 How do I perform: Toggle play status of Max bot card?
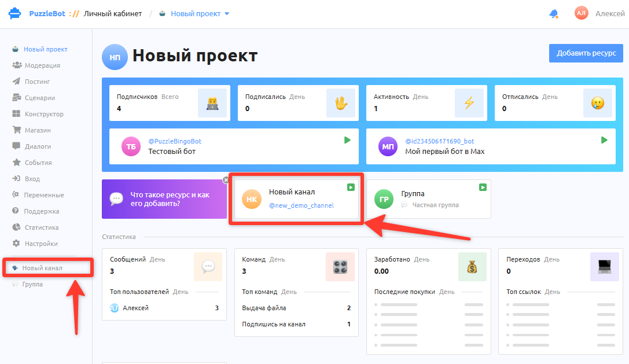coord(604,140)
